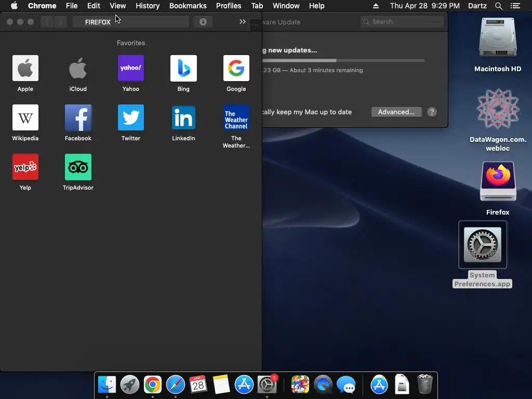Open Launchpad from the Dock
Viewport: 532px width, 399px height.
click(129, 385)
